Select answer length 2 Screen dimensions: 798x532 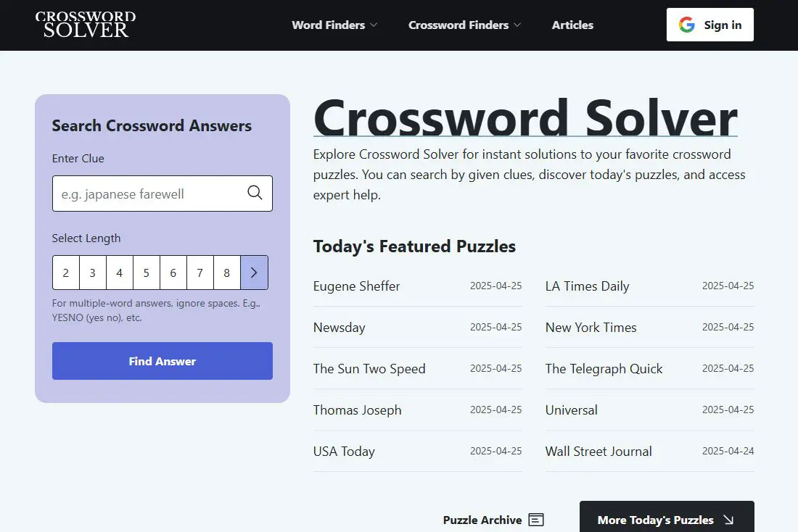[x=66, y=273]
